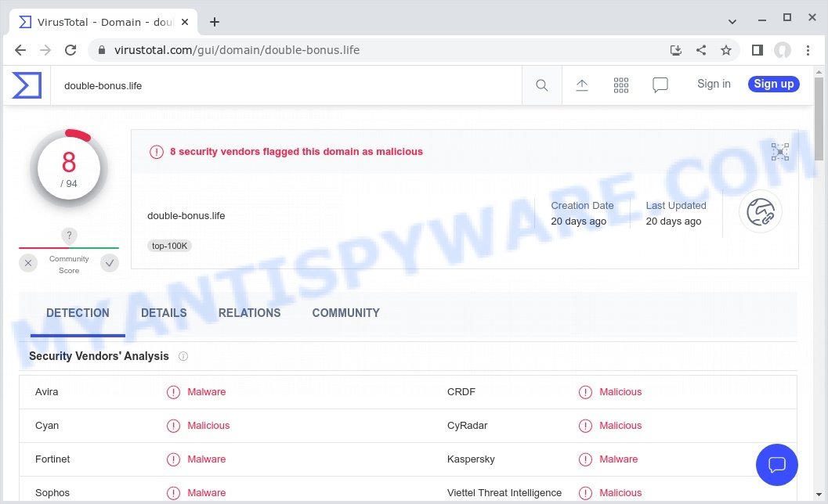Image resolution: width=828 pixels, height=504 pixels.
Task: Open the apps grid icon
Action: (x=621, y=85)
